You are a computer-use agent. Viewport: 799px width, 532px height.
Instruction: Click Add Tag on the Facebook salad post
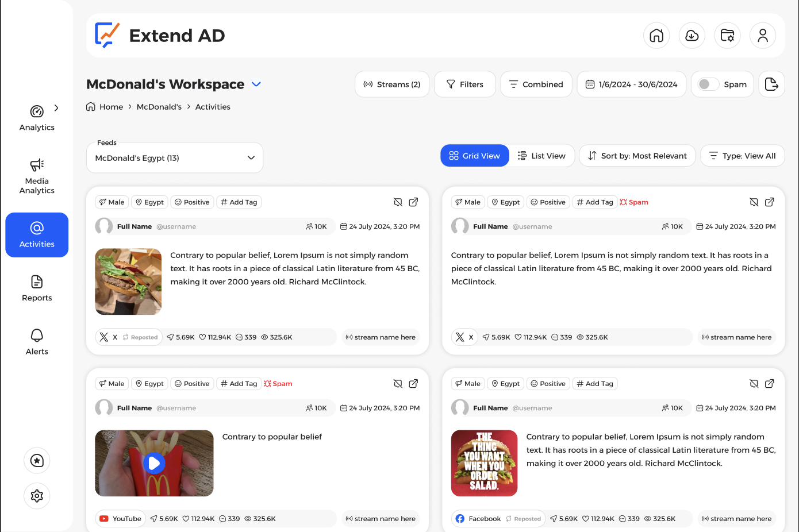click(x=595, y=384)
